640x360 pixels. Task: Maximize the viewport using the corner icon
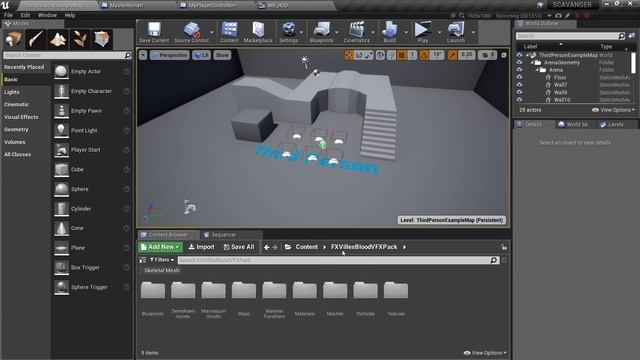click(504, 55)
